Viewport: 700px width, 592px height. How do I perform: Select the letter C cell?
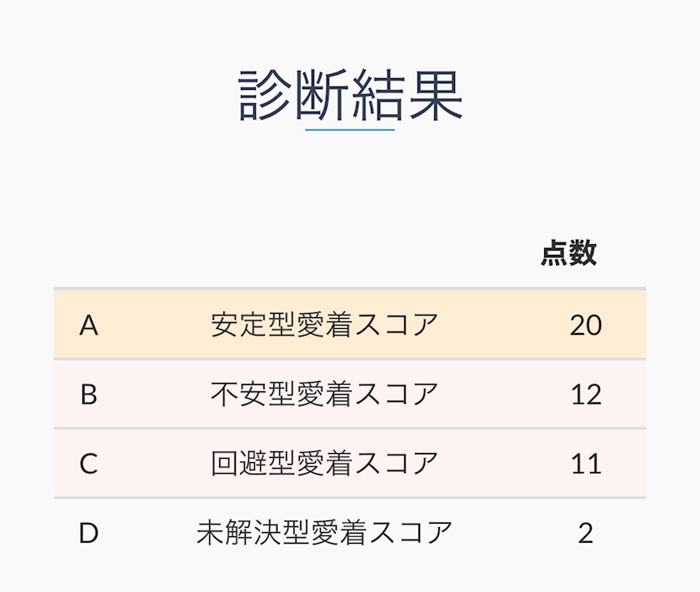88,463
